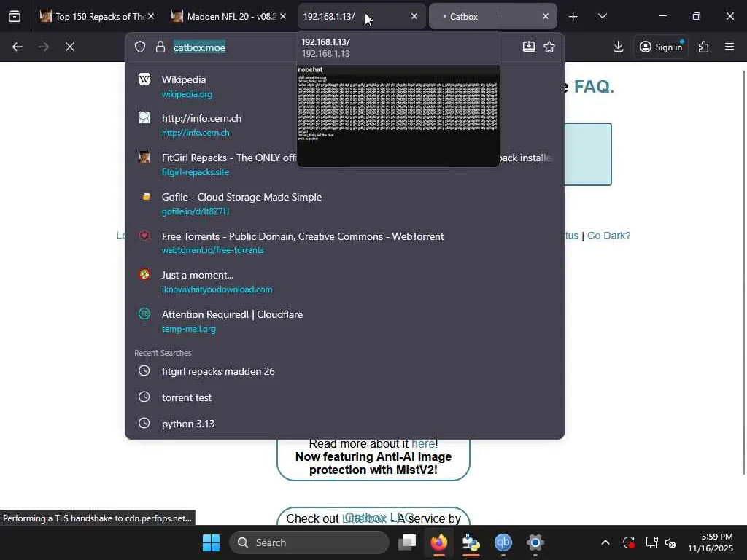Click Sign in button

point(660,47)
